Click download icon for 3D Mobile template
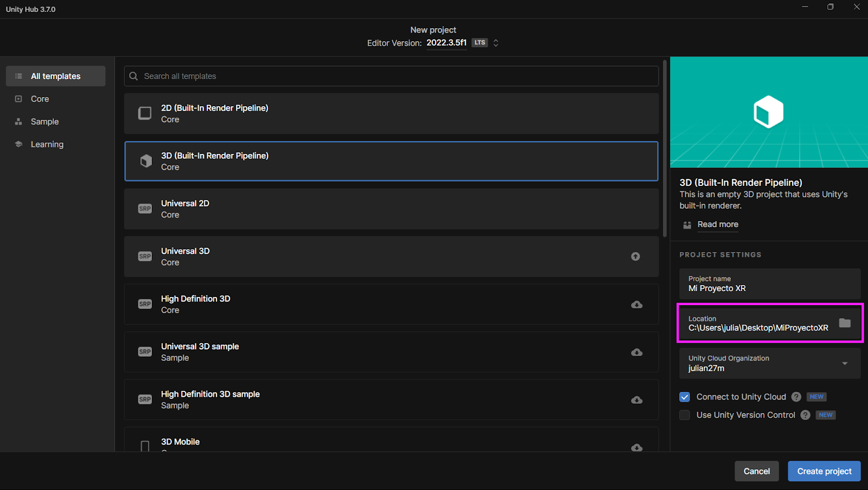 click(x=636, y=447)
